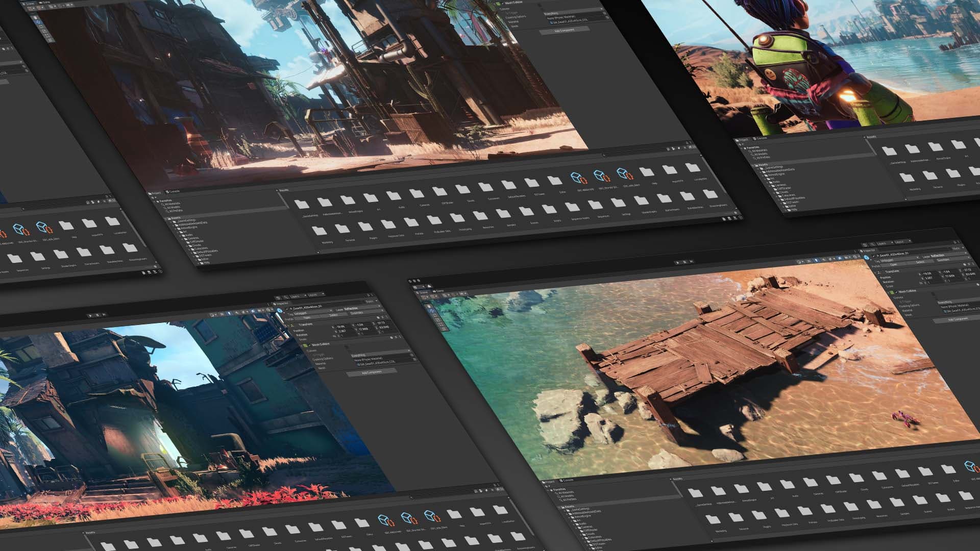Select the SSC_AllWorlds scene asset icon

pos(578,177)
